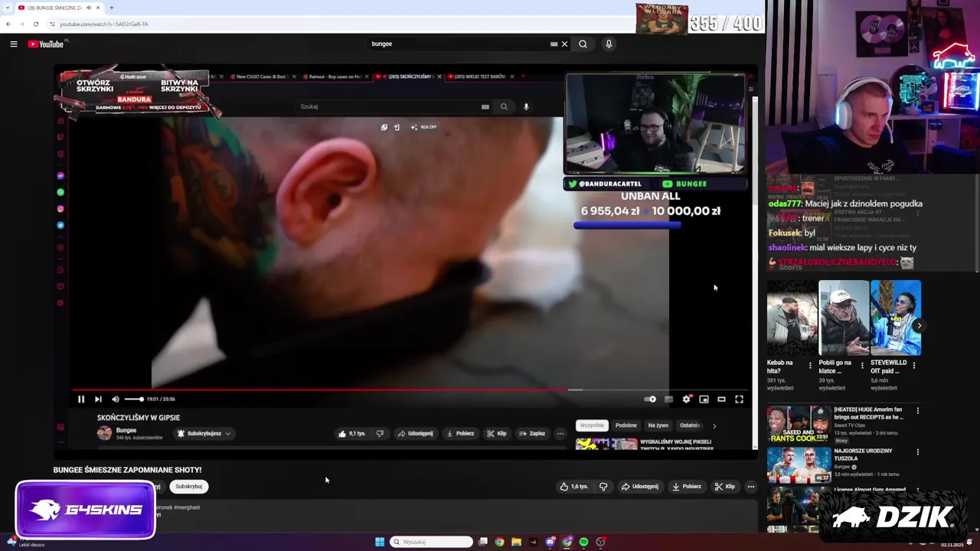Viewport: 980px width, 551px height.
Task: Click 'Pobierz' under SKOŃCZYLIŚMY W GIPSIE
Action: point(460,433)
